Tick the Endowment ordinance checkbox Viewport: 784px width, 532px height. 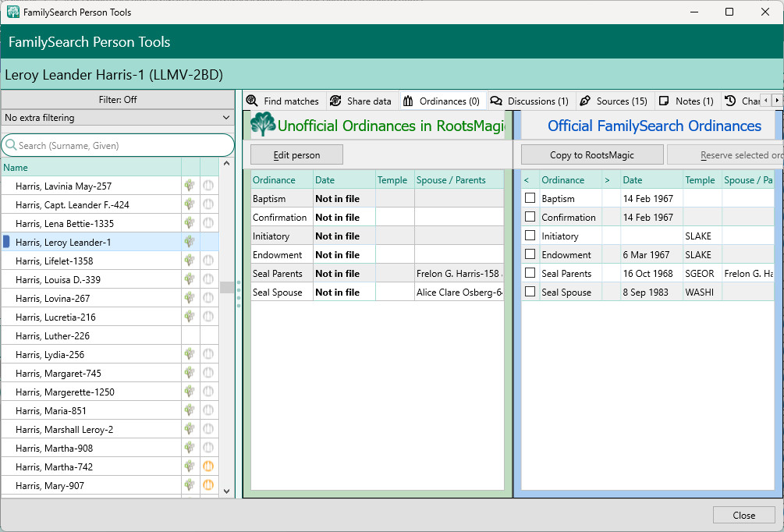pos(530,255)
